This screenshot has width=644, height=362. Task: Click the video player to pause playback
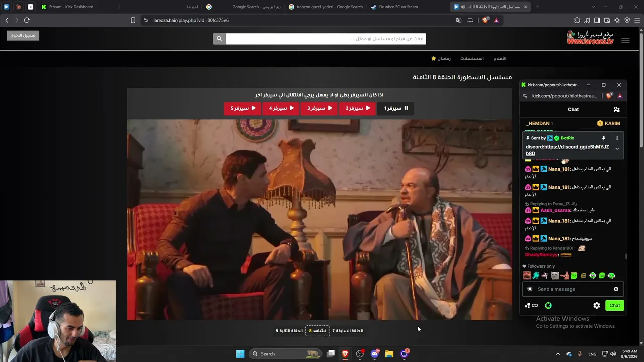pos(319,220)
